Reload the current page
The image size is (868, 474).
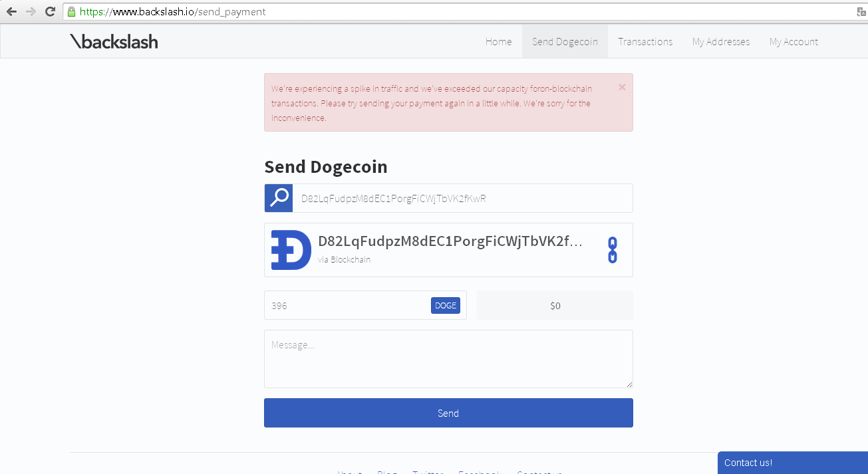[x=50, y=11]
